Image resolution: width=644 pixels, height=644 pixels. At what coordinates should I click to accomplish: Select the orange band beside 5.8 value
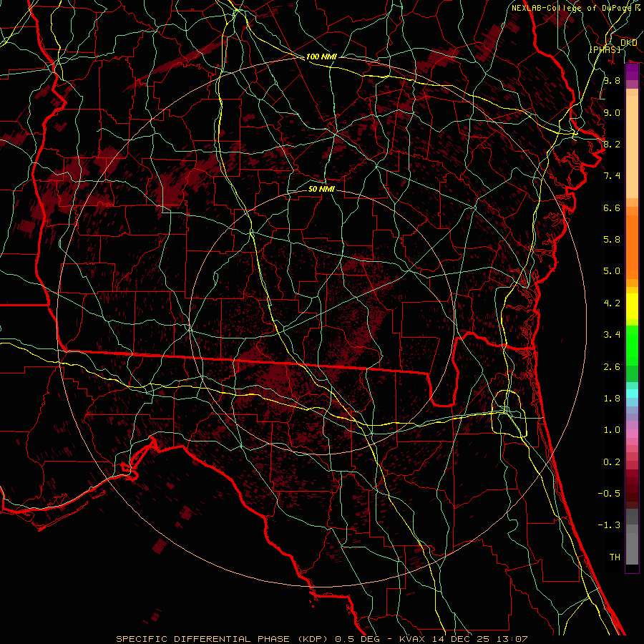(x=632, y=240)
